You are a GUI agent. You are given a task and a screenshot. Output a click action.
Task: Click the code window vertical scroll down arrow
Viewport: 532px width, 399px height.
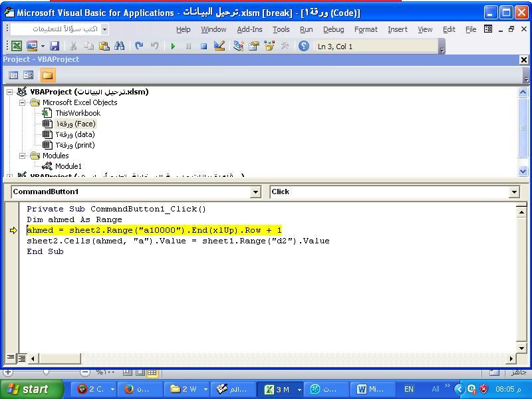click(x=521, y=348)
